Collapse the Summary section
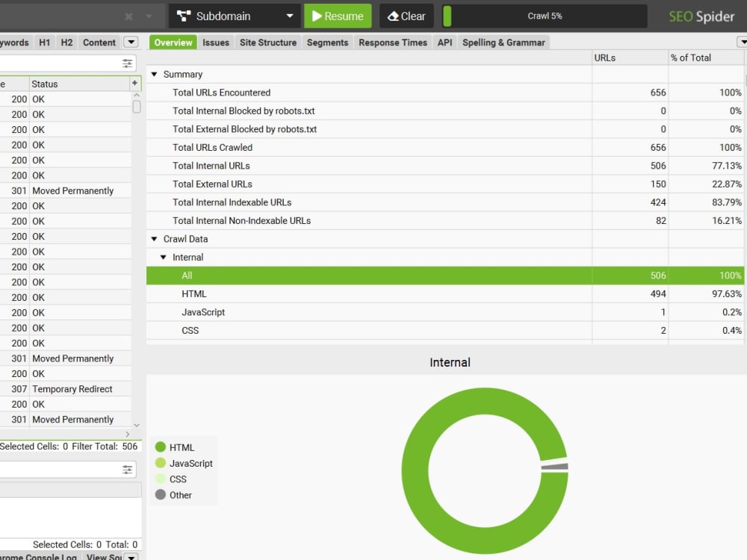 [154, 74]
